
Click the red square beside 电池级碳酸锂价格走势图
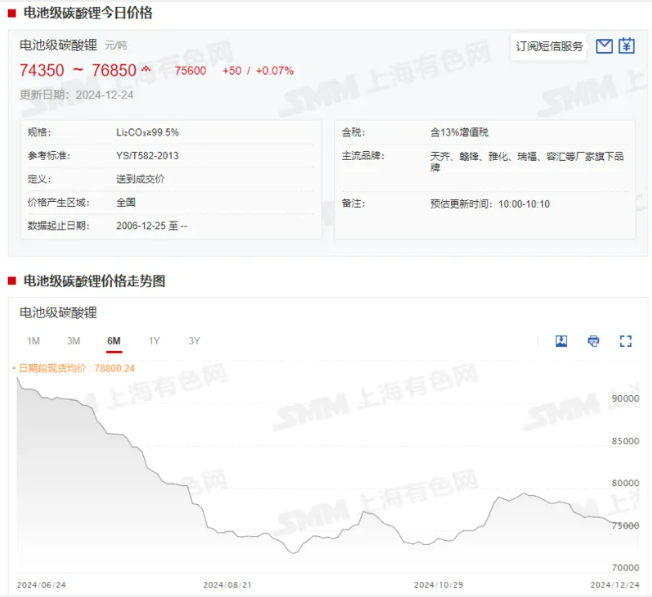click(12, 282)
